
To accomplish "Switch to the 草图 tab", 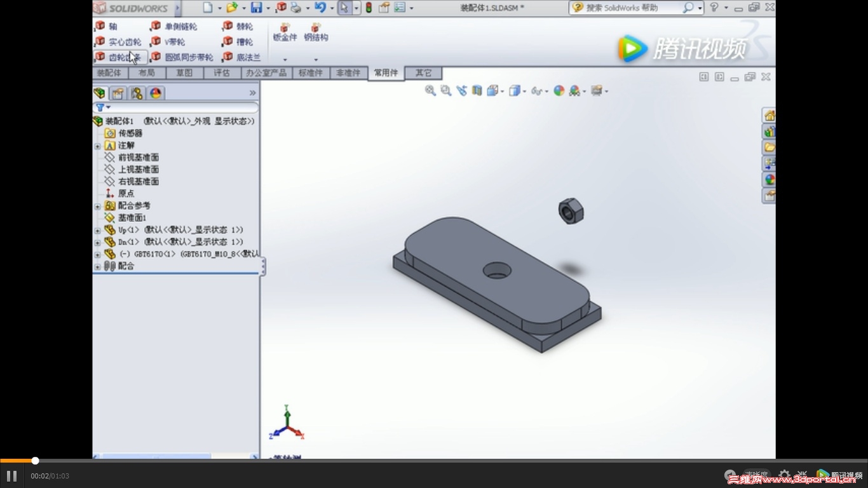I will [184, 73].
